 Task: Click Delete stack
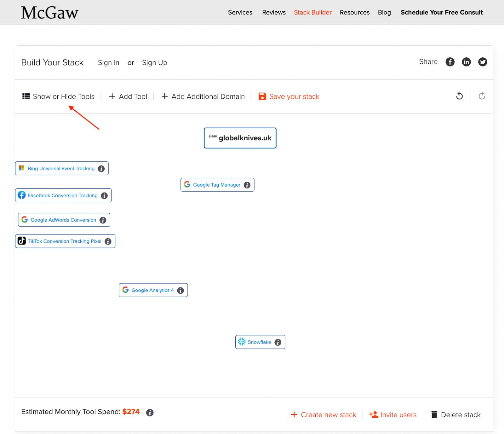456,415
